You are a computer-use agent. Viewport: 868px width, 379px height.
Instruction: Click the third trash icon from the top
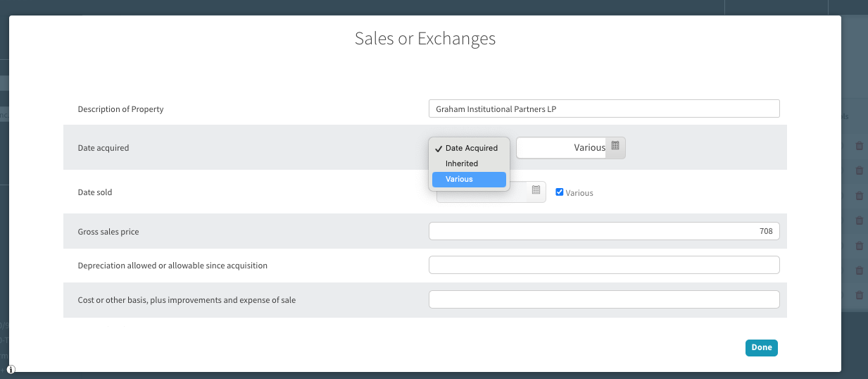point(859,196)
